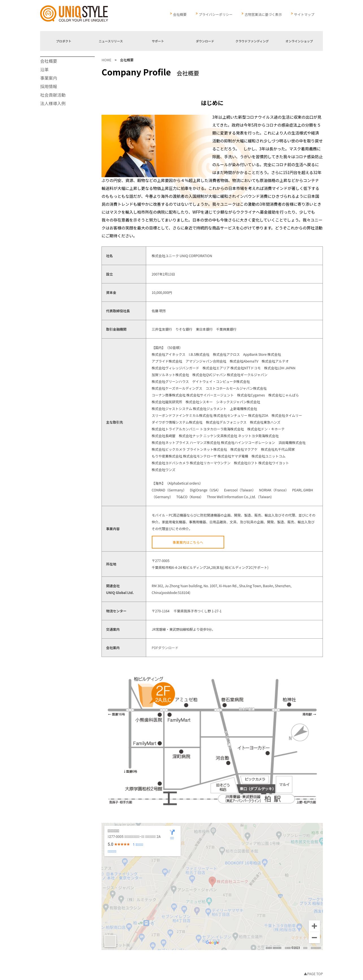The height and width of the screenshot is (980, 363).
Task: Click アンニーク・ジャパン marker on map
Action: [174, 890]
